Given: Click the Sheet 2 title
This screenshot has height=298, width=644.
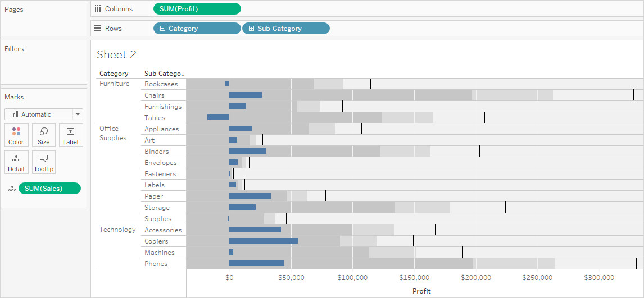Looking at the screenshot, I should [x=116, y=54].
